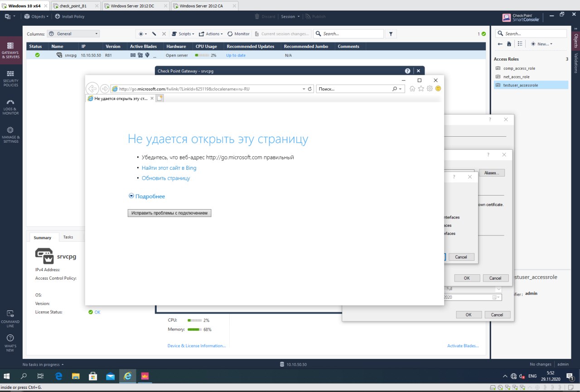
Task: Click Internet Explorer home icon
Action: (x=412, y=89)
